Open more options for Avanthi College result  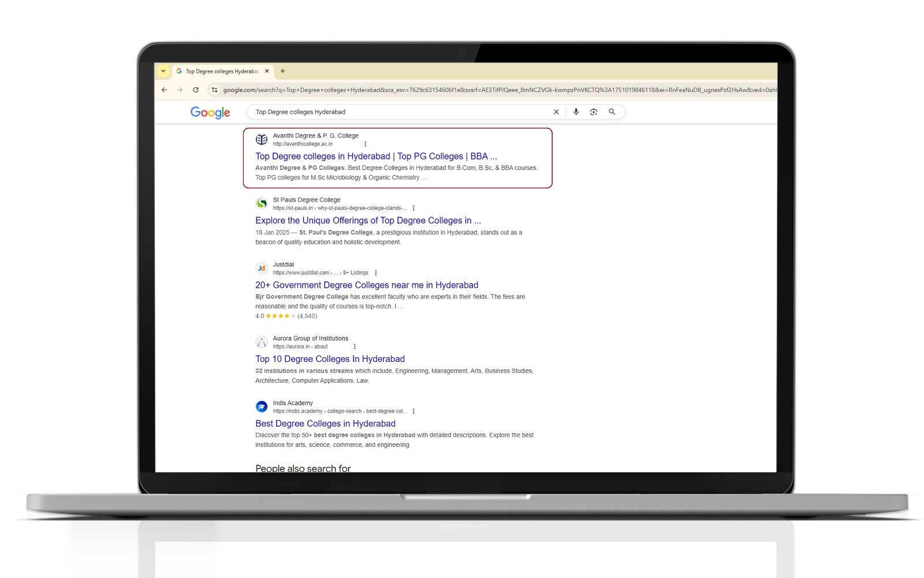pos(365,144)
